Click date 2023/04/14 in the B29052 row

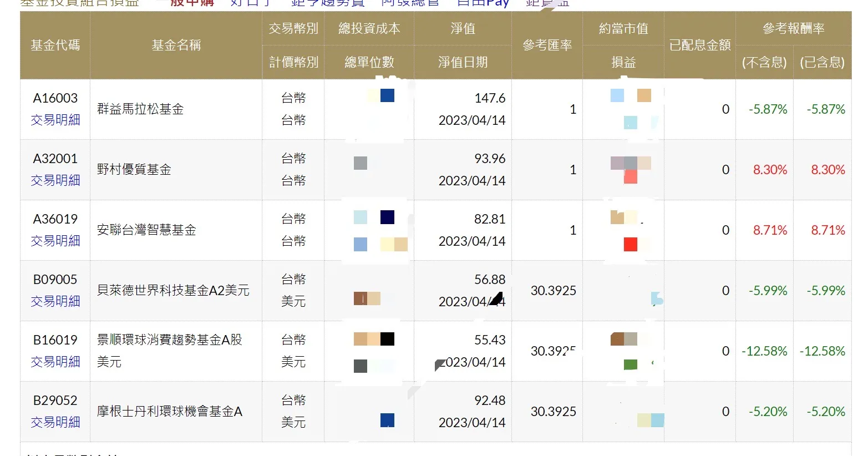(472, 423)
